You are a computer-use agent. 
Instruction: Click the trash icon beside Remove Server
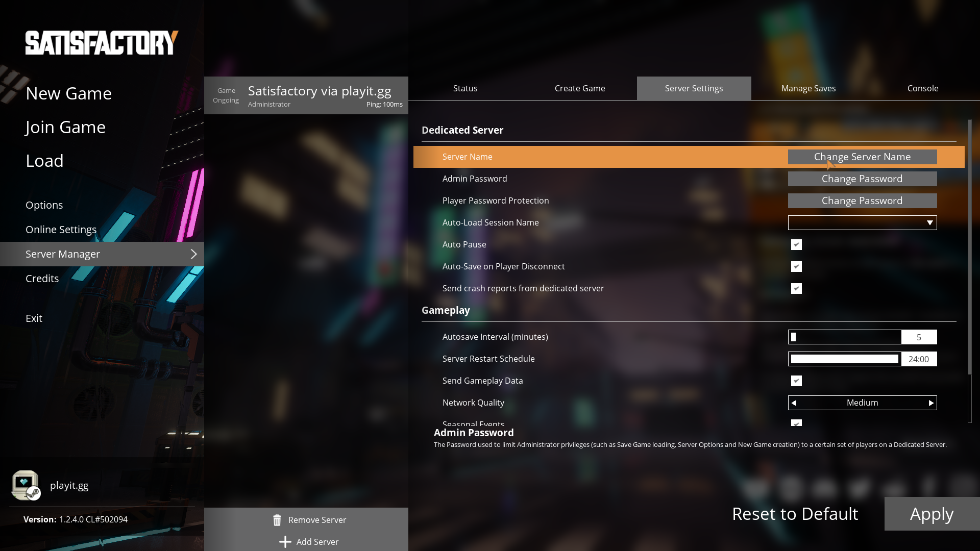[277, 520]
